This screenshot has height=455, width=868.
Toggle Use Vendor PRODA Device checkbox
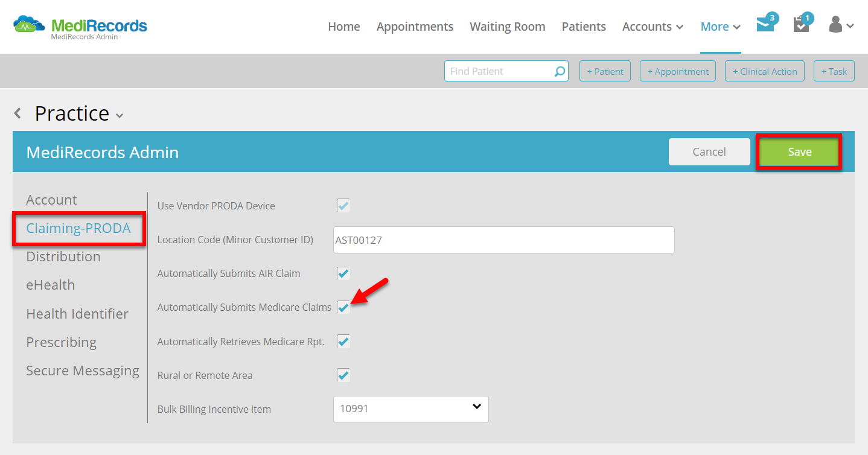343,206
